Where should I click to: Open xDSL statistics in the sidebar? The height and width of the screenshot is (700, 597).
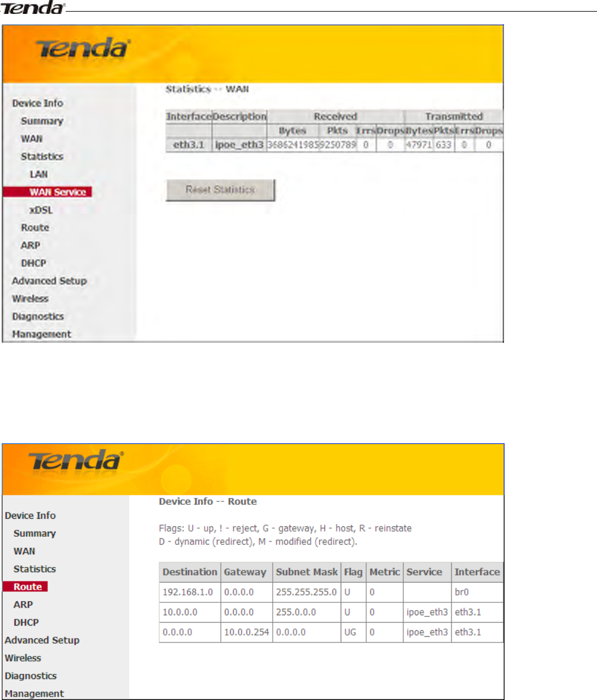coord(41,210)
